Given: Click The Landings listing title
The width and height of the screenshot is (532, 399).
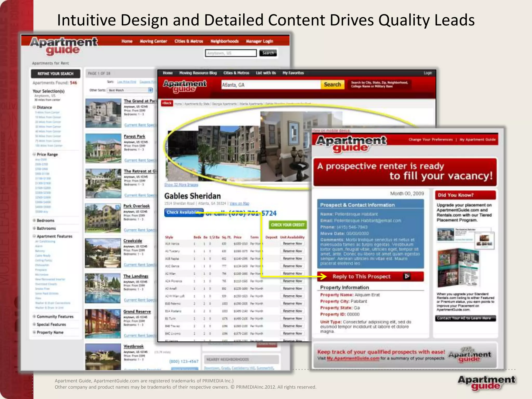Looking at the screenshot, I should (x=136, y=276).
